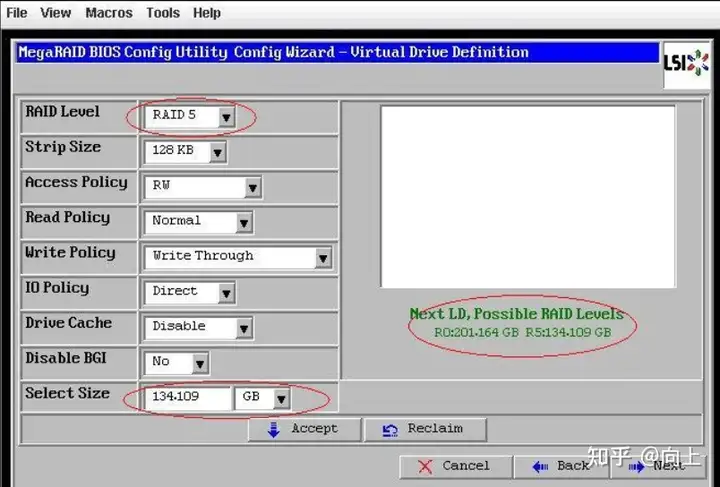720x487 pixels.
Task: Click the Write Through policy value
Action: tap(203, 256)
